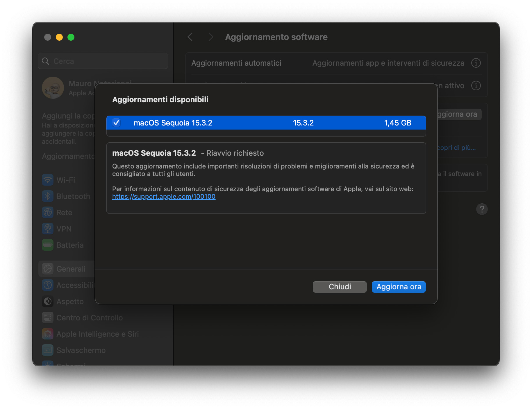532x409 pixels.
Task: Open the Salvaschermo sidebar icon
Action: click(48, 350)
